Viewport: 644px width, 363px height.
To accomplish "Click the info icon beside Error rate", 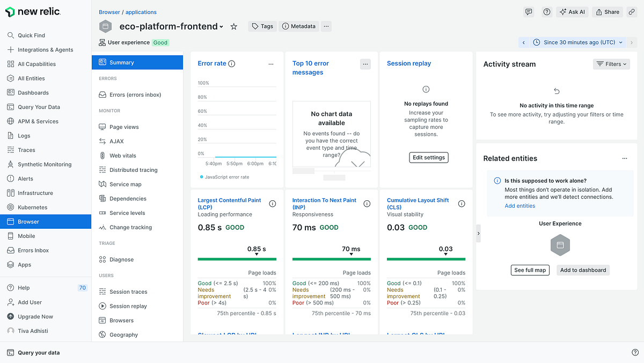I will pos(231,63).
